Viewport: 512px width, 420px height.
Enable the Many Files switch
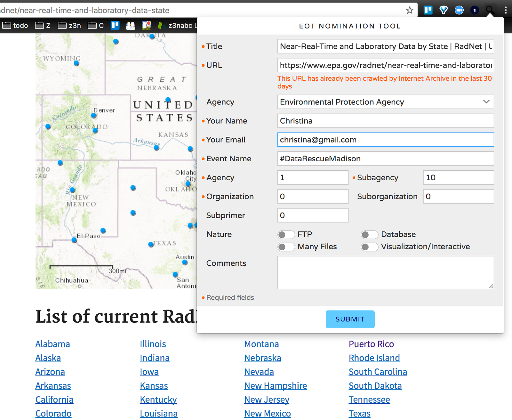click(x=286, y=247)
